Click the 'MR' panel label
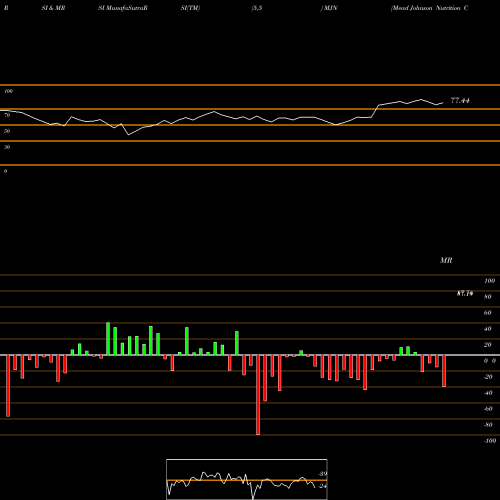Screen dimensions: 500x500 coord(446,260)
